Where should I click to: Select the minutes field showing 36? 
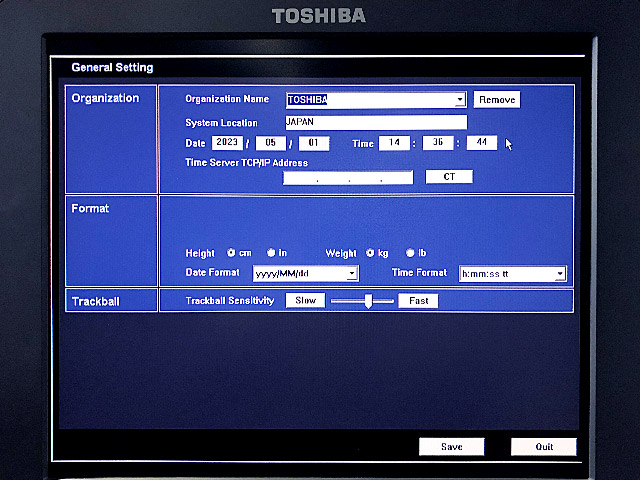pyautogui.click(x=438, y=142)
